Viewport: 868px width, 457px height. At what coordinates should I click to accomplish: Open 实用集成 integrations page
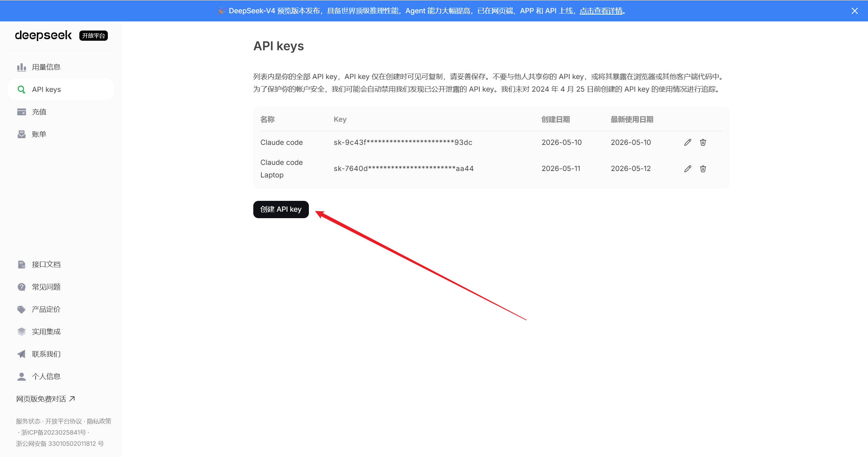point(61,332)
